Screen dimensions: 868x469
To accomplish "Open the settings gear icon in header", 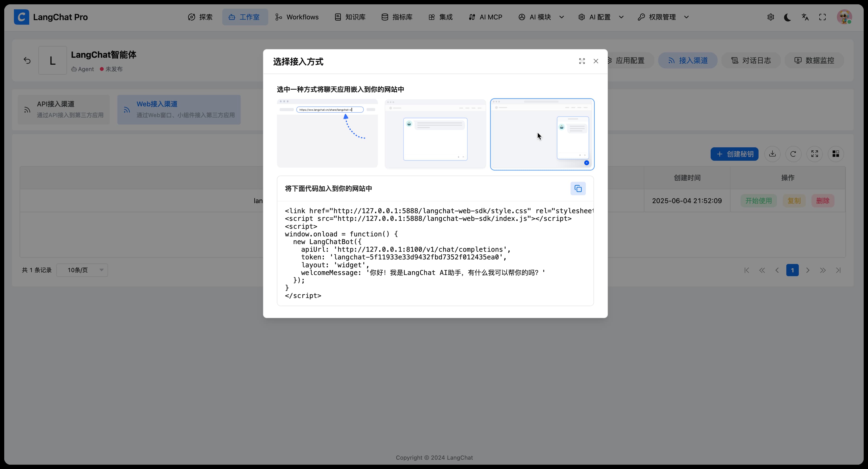I will pos(770,17).
